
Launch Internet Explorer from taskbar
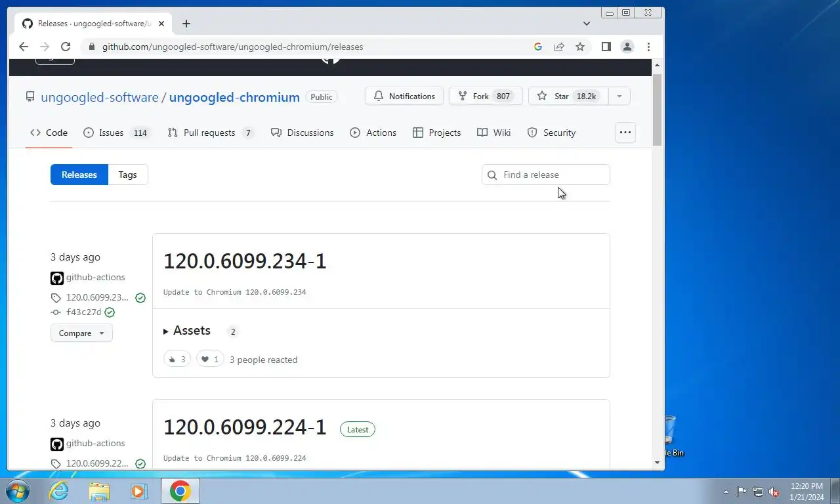59,491
